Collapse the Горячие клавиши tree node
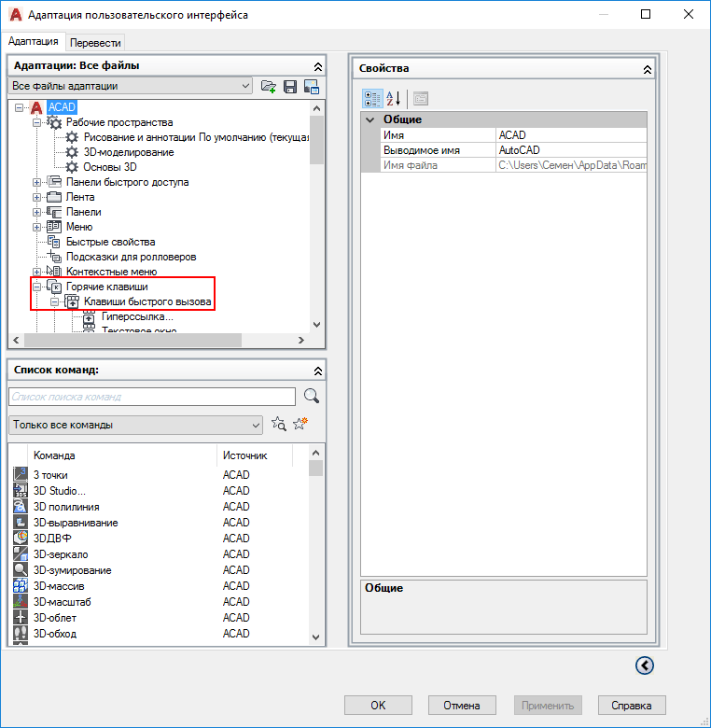The image size is (711, 728). 37,287
